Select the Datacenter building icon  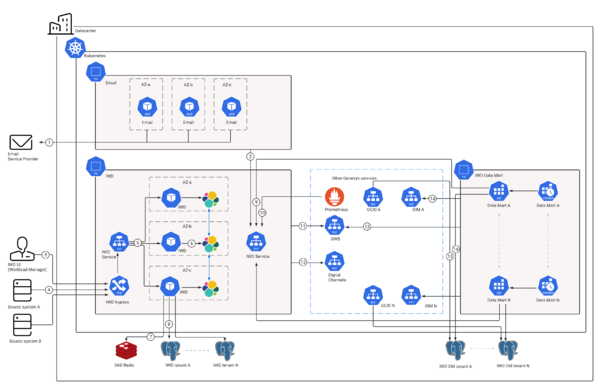click(61, 24)
